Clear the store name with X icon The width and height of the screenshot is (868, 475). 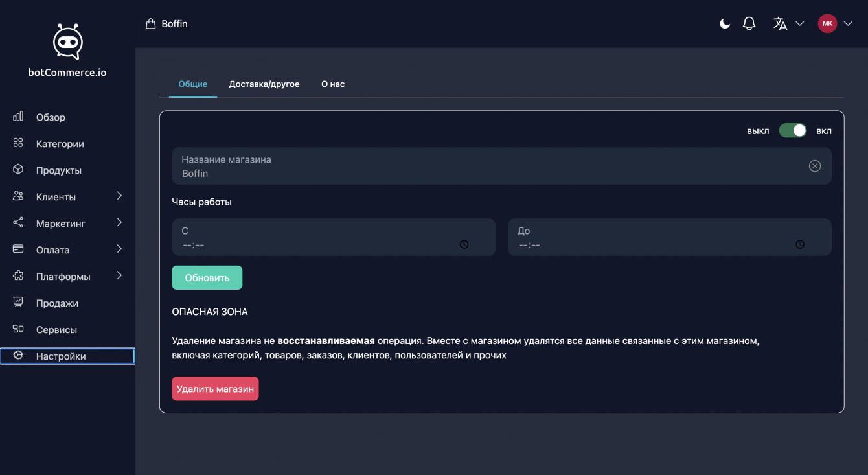(x=815, y=166)
